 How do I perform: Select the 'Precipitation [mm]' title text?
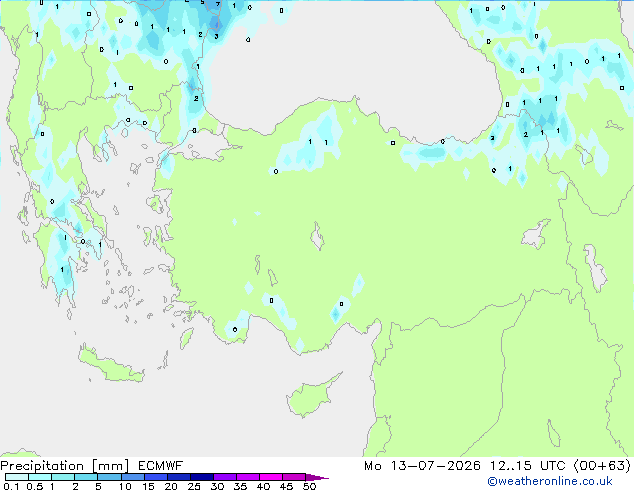pos(65,466)
